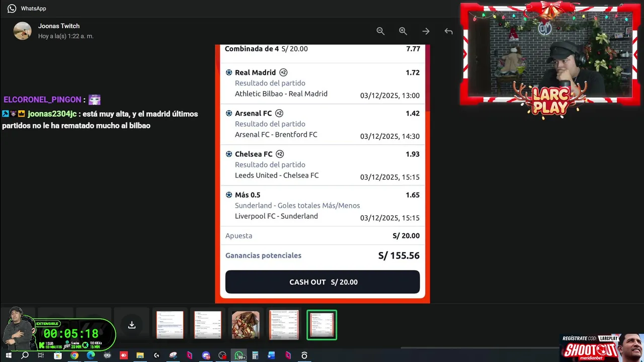Click the Más 0.5 selection name
644x362 pixels.
coord(248,195)
